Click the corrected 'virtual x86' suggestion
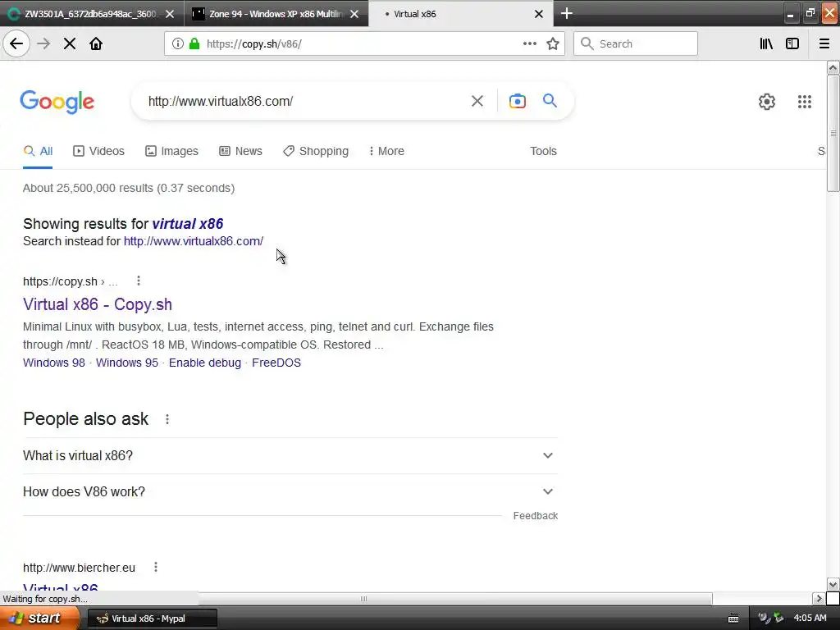Screen dimensions: 840x630 pos(188,223)
